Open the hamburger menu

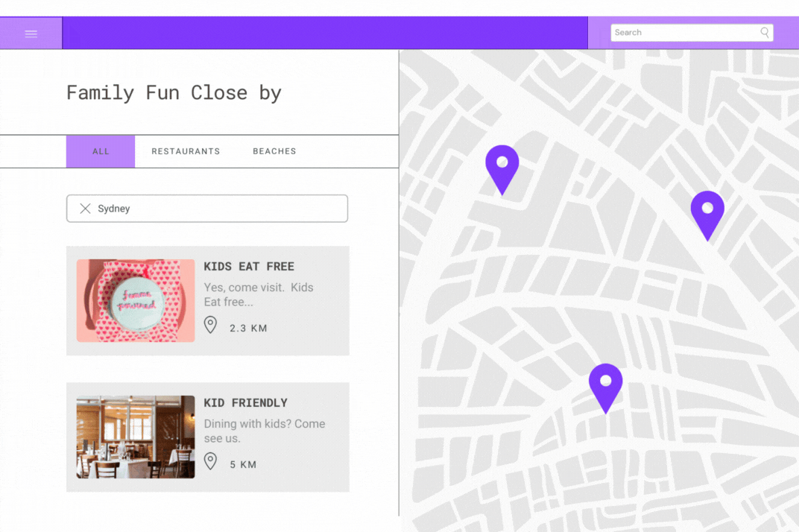31,34
